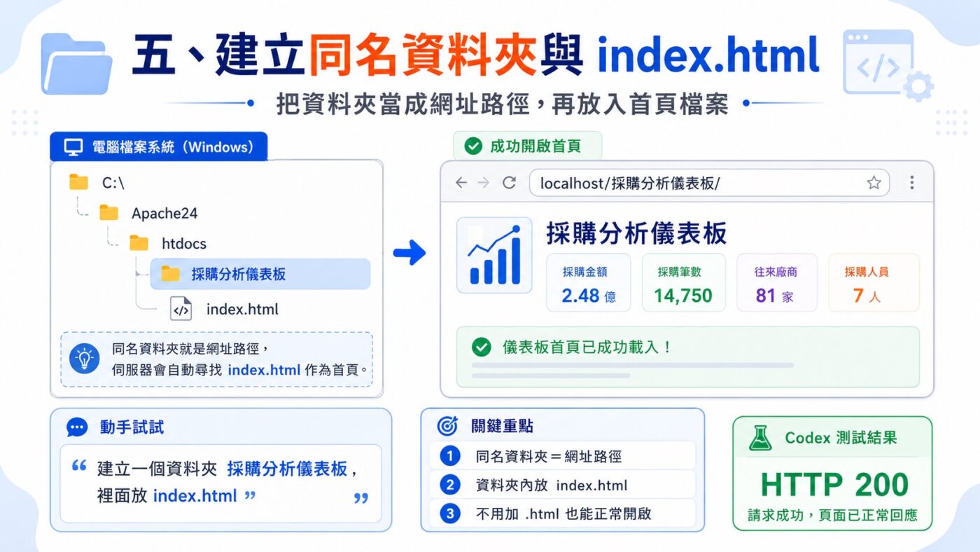The height and width of the screenshot is (552, 980).
Task: Click index.html in the 動手試試 quote
Action: point(195,496)
